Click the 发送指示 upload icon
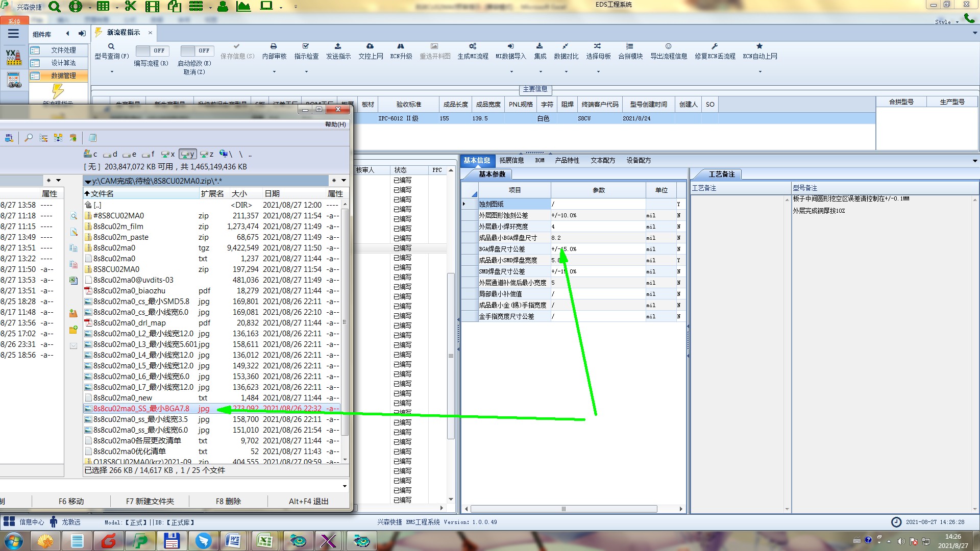The width and height of the screenshot is (980, 551). click(x=338, y=46)
